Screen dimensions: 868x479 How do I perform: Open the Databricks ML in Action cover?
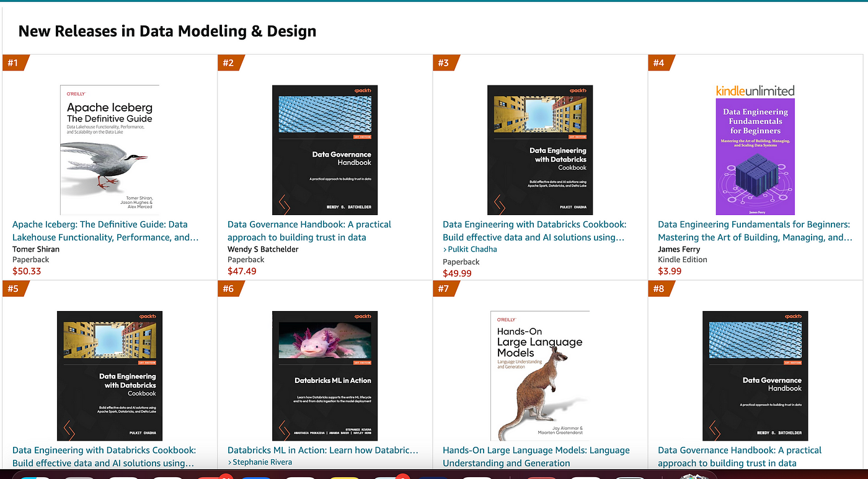click(325, 376)
